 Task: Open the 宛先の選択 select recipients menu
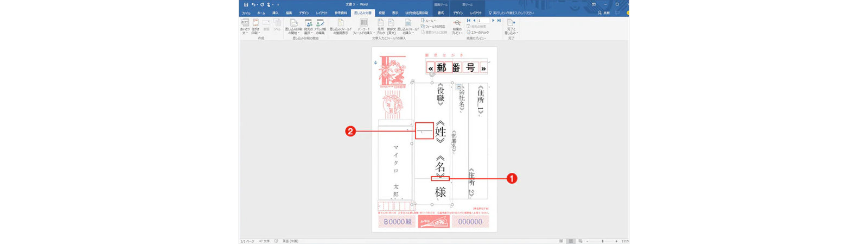pos(308,27)
